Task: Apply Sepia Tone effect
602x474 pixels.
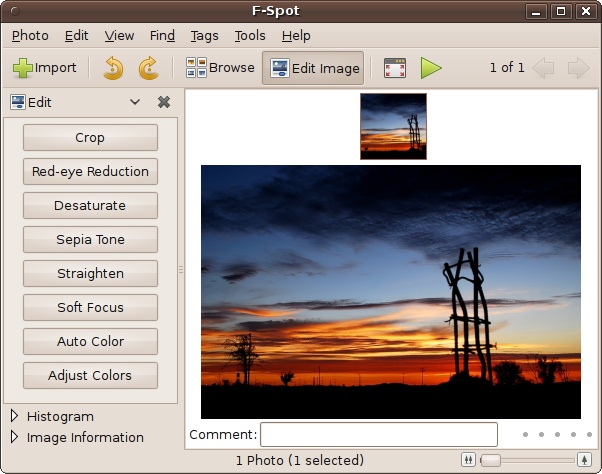Action: (90, 239)
